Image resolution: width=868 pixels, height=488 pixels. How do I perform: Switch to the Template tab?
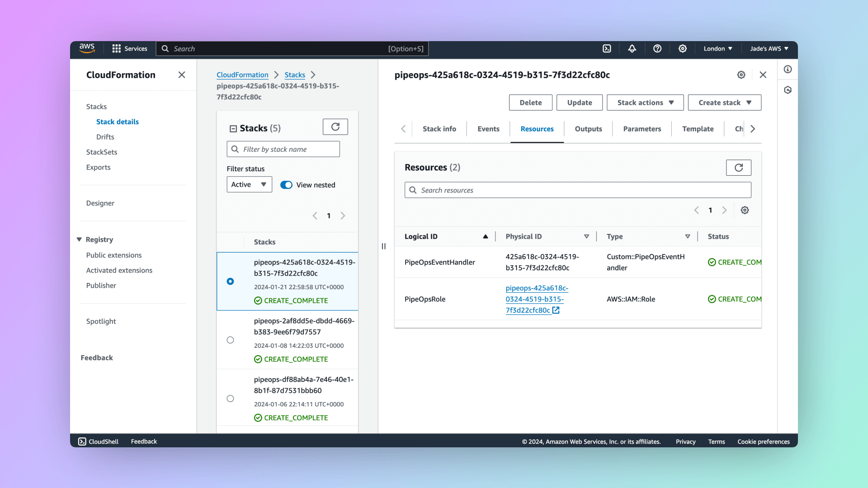(698, 129)
